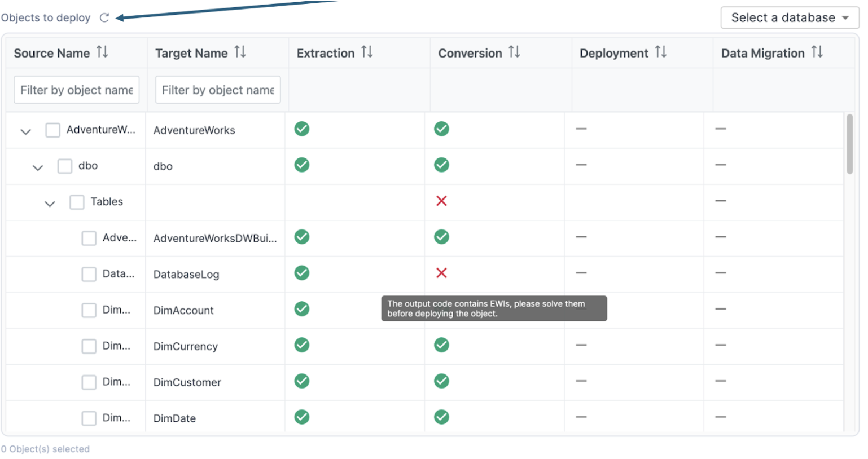Viewport: 868px width, 459px height.
Task: Sort by Conversion column arrows
Action: click(514, 52)
